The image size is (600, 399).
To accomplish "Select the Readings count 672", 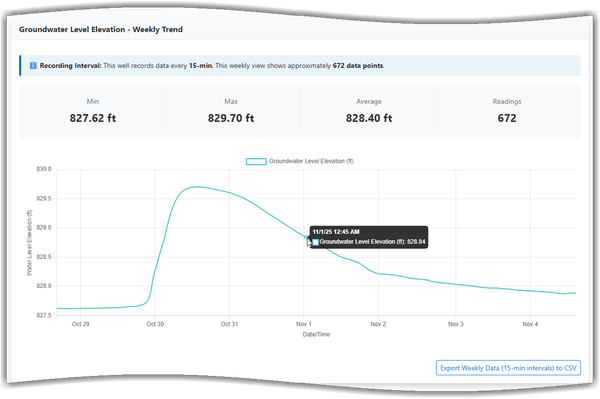I will pos(507,118).
